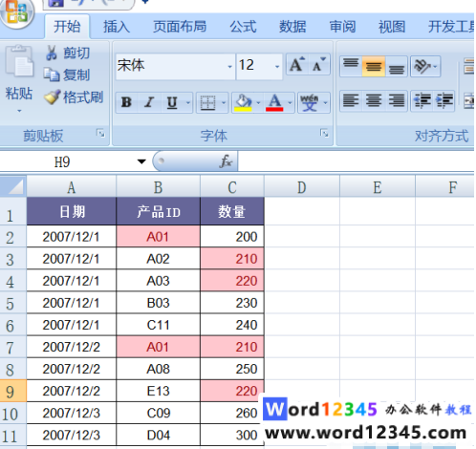Decrease font size with small A

318,65
